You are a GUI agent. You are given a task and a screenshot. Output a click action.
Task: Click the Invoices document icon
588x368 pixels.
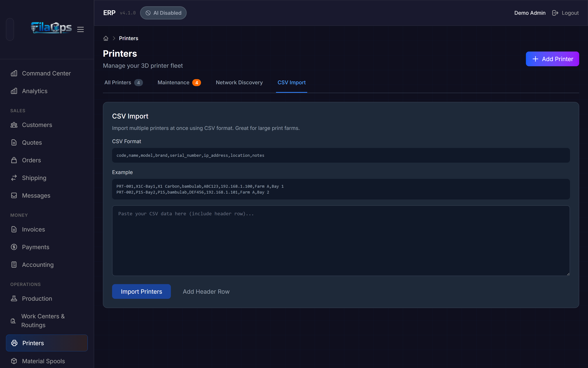[14, 229]
